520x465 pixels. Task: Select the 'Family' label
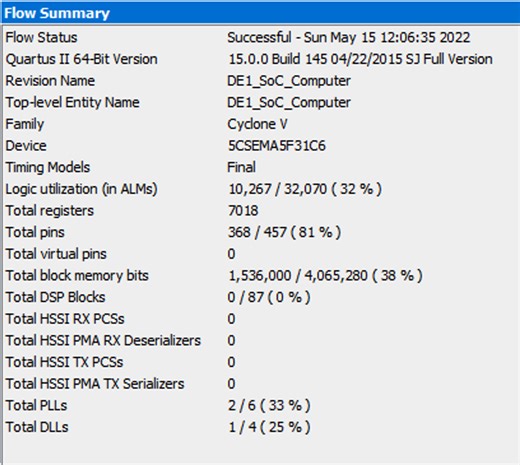pyautogui.click(x=25, y=124)
